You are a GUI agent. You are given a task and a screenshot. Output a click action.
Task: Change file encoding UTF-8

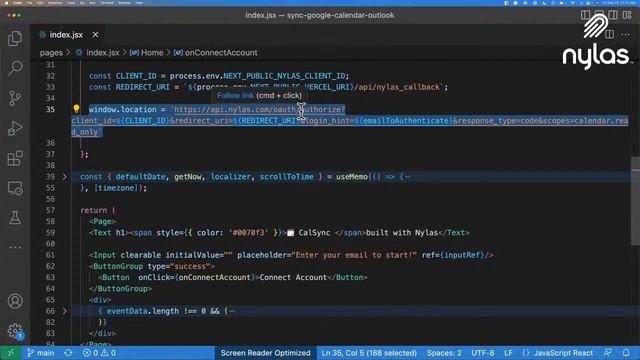tap(482, 353)
